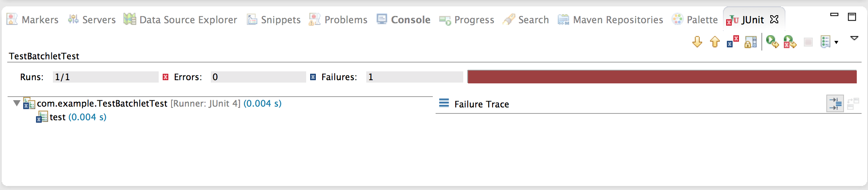
Task: Toggle Filter Stack Trace button
Action: coord(835,103)
